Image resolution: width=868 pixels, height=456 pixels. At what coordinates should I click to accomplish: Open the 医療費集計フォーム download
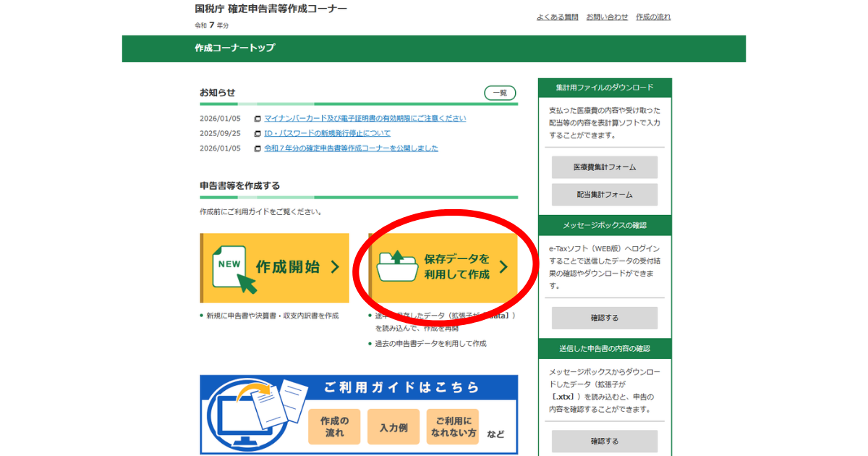(x=605, y=167)
